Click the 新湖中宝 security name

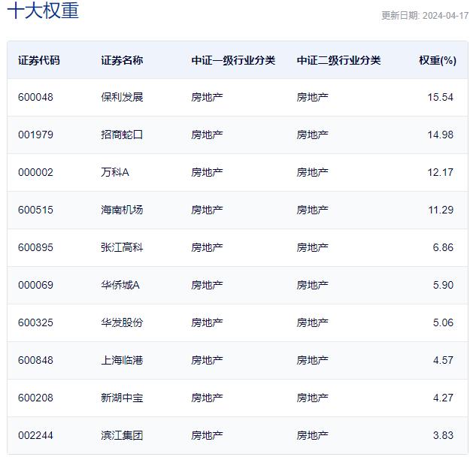122,398
